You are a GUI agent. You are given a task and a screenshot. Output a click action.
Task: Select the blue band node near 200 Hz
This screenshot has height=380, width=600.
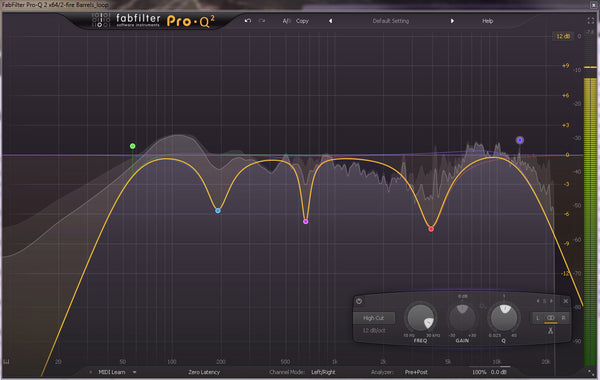(x=218, y=210)
